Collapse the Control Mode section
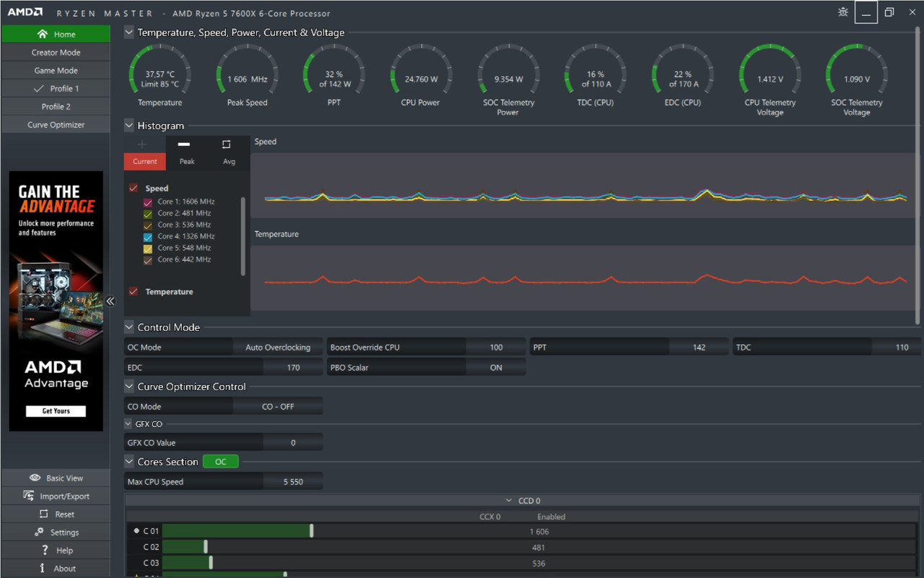The width and height of the screenshot is (924, 578). point(129,327)
